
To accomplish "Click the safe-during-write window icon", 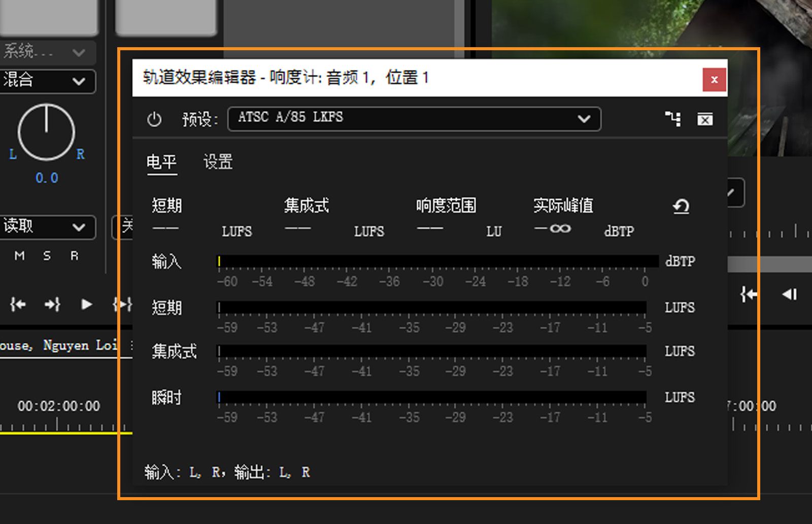I will point(705,120).
